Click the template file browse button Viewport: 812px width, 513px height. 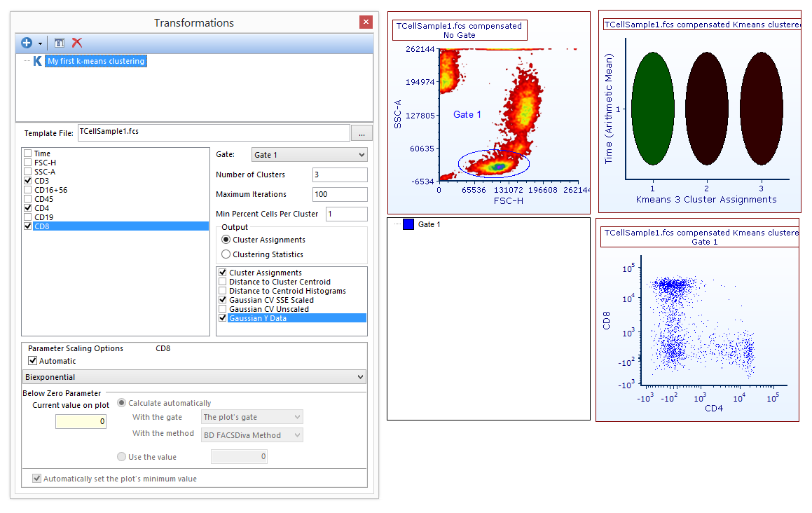(x=362, y=132)
